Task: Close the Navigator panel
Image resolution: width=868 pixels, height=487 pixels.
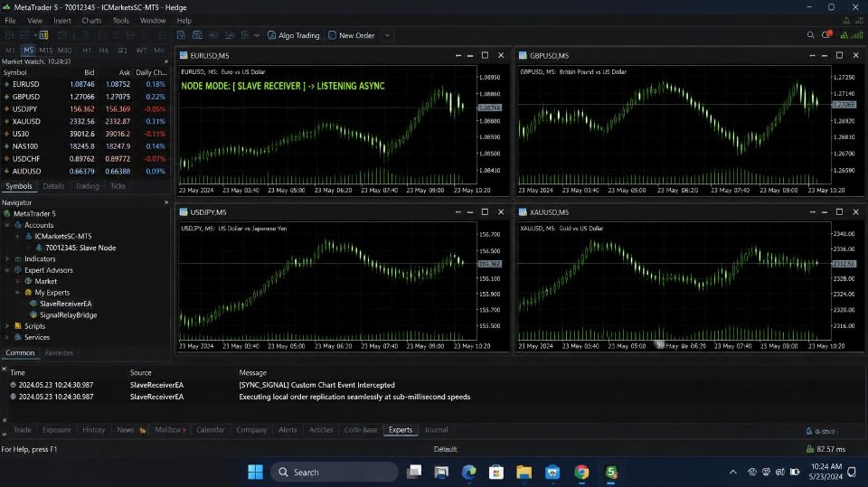Action: click(166, 202)
